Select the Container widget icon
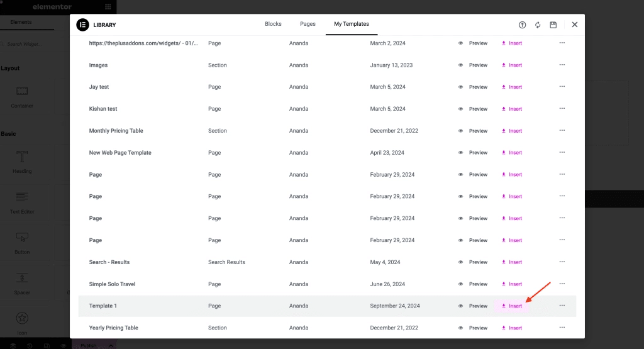Screen dimensions: 644x349 [x=22, y=91]
